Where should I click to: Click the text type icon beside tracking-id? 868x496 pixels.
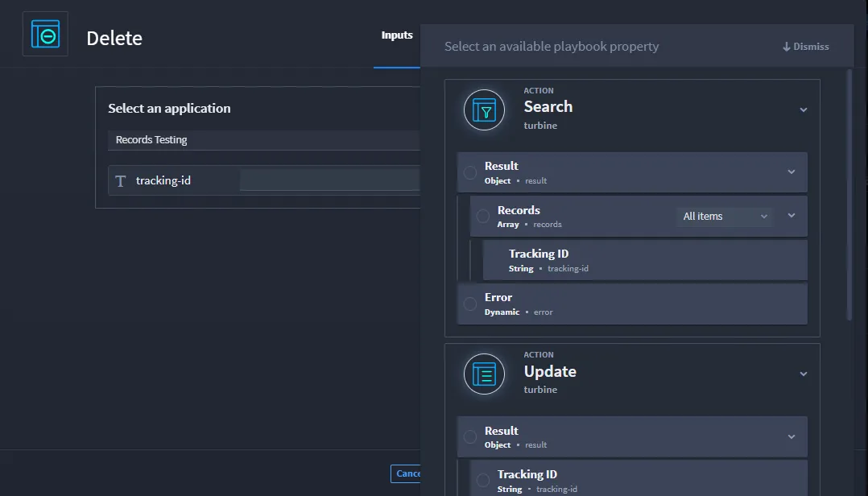121,181
